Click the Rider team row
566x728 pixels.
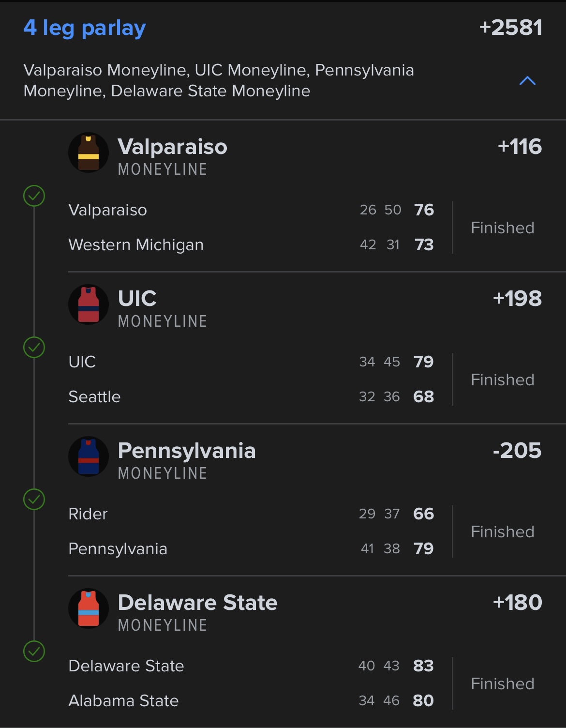[x=88, y=514]
